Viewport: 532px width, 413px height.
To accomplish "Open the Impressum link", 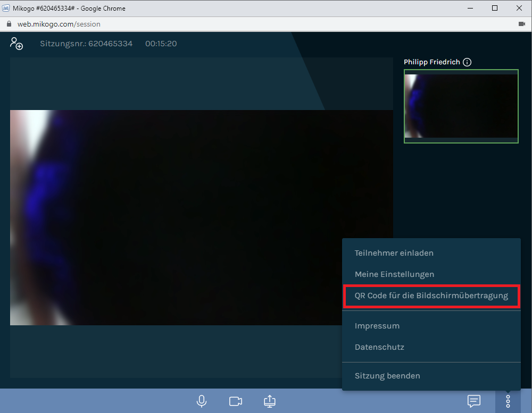I will (377, 326).
